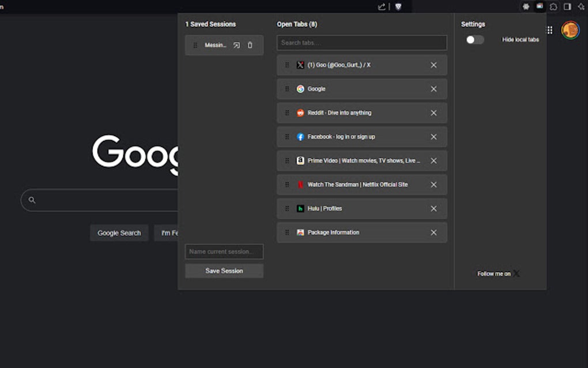
Task: Enable the Hide local tabs toggle
Action: (475, 39)
